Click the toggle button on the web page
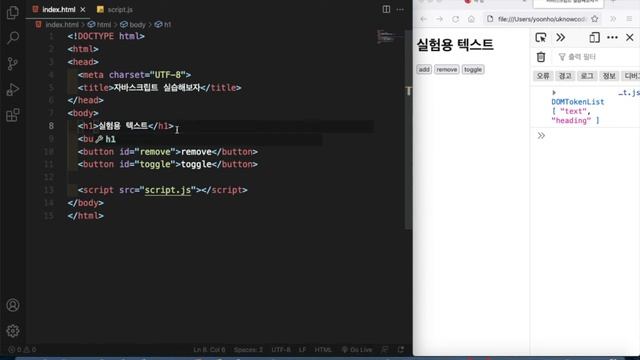 click(473, 69)
